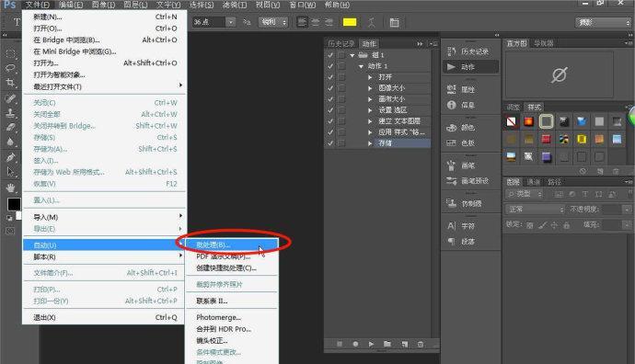The height and width of the screenshot is (364, 635).
Task: Select the Clone Stamp tool
Action: [x=10, y=113]
